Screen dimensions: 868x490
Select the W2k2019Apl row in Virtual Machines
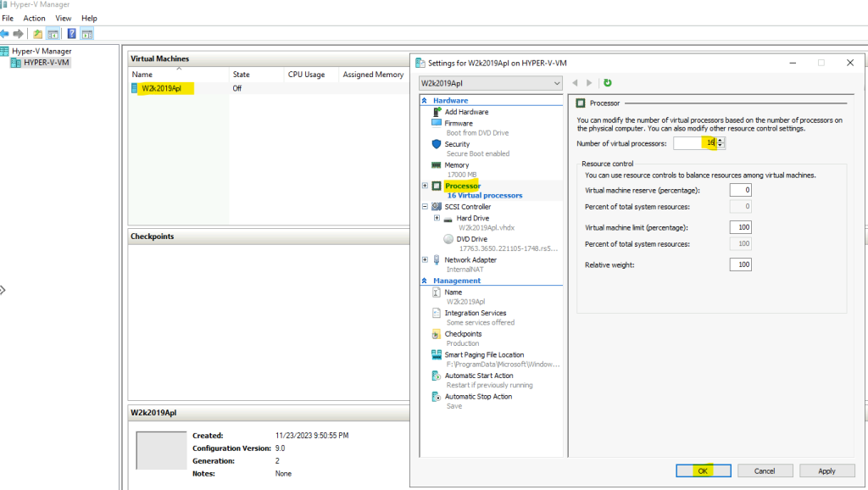[269, 88]
